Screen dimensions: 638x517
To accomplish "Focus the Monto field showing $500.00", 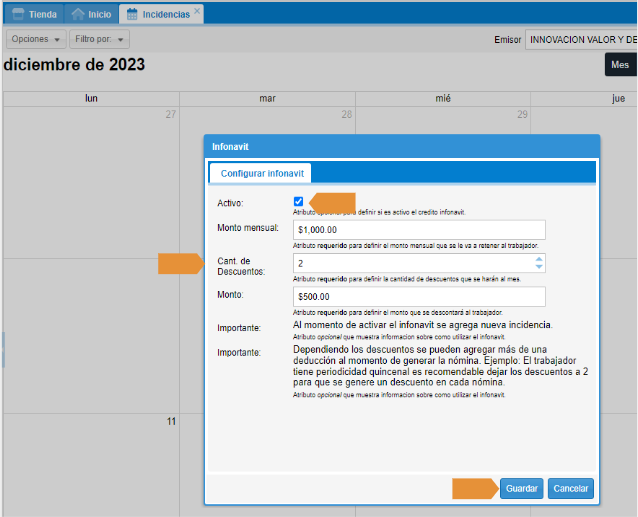I will coord(419,297).
